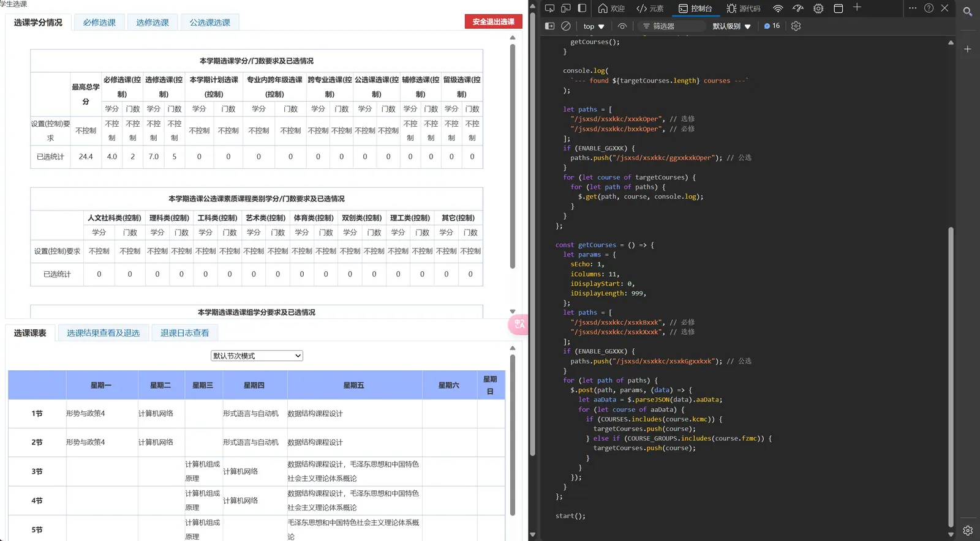
Task: Open the Memory chip icon panel
Action: (x=818, y=9)
